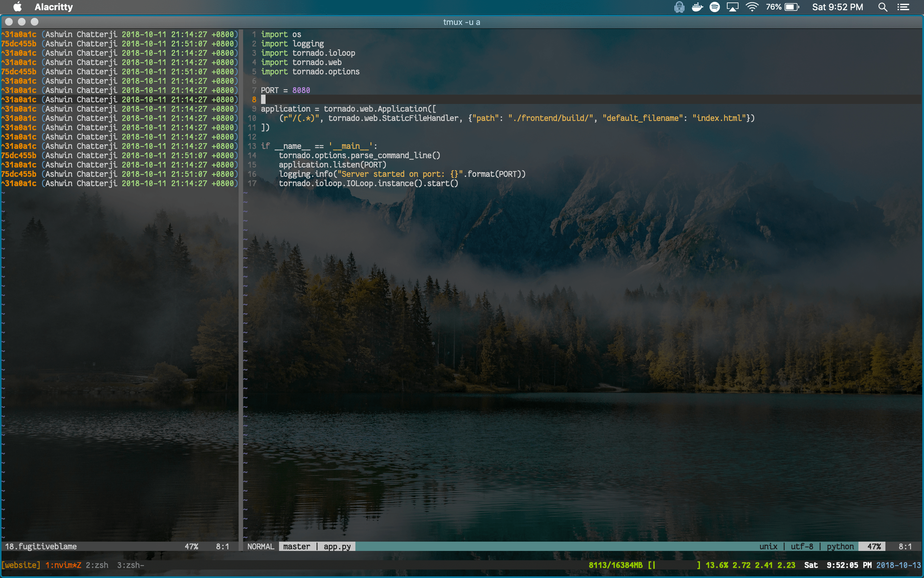Click the 8:1 position in blame statusline
This screenshot has height=578, width=924.
tap(222, 547)
